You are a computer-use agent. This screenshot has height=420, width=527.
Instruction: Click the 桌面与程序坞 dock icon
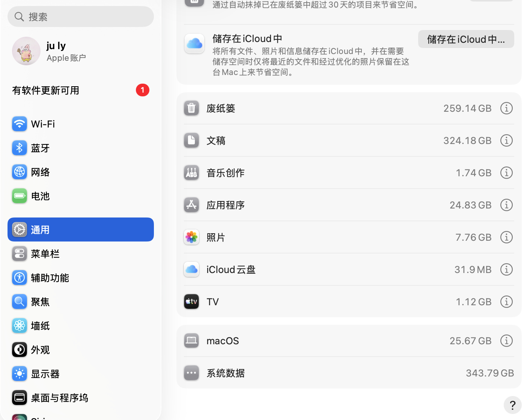click(20, 397)
